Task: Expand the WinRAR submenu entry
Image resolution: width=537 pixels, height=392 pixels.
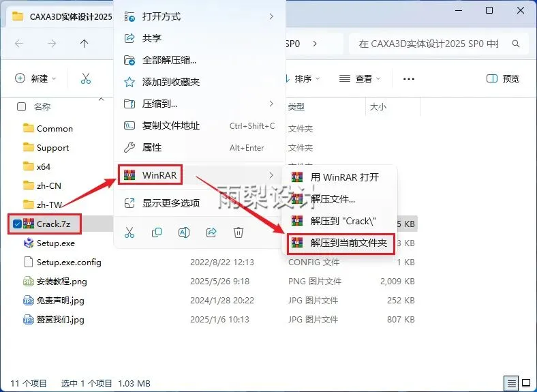Action: point(200,175)
